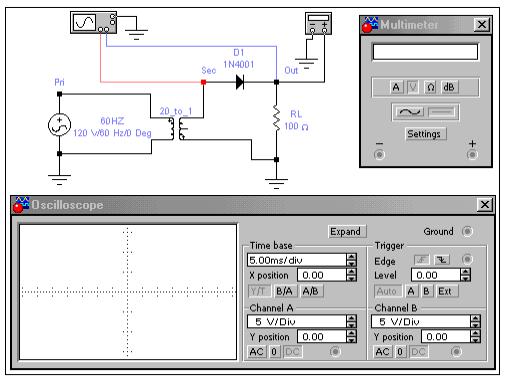The width and height of the screenshot is (505, 380).
Task: Click the multimeter instrument icon in the circuit
Action: 318,23
